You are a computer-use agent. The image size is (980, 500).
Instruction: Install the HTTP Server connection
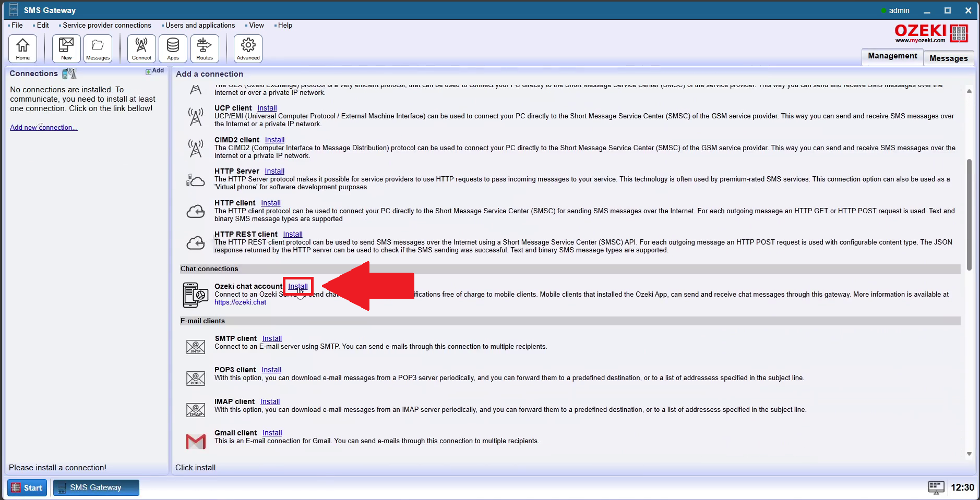(274, 171)
